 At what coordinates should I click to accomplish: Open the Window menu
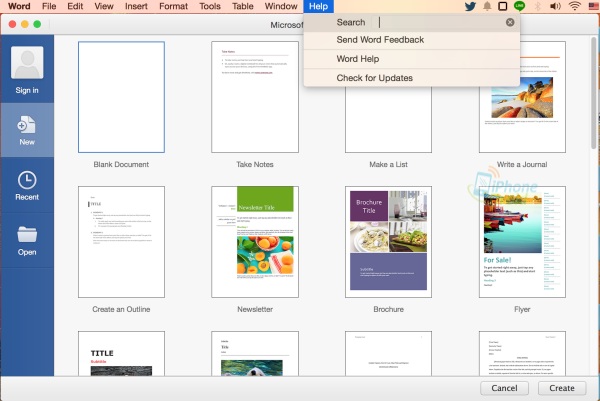click(x=281, y=6)
